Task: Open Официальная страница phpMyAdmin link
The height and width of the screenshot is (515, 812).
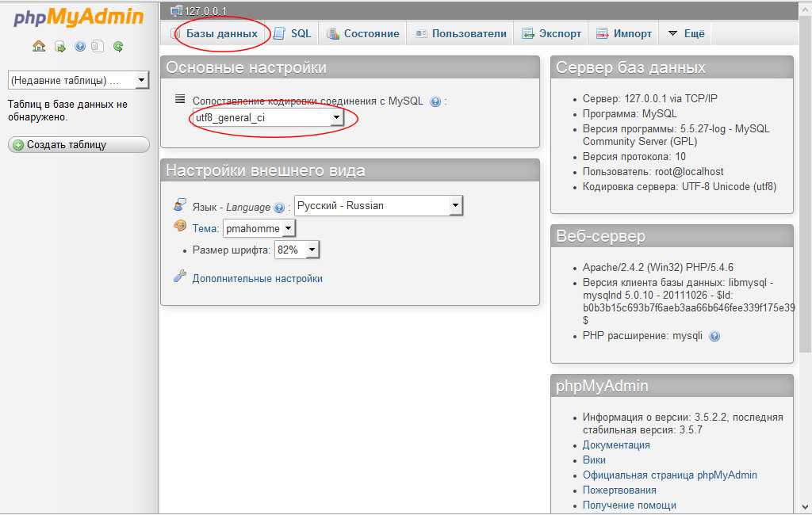Action: [x=669, y=475]
